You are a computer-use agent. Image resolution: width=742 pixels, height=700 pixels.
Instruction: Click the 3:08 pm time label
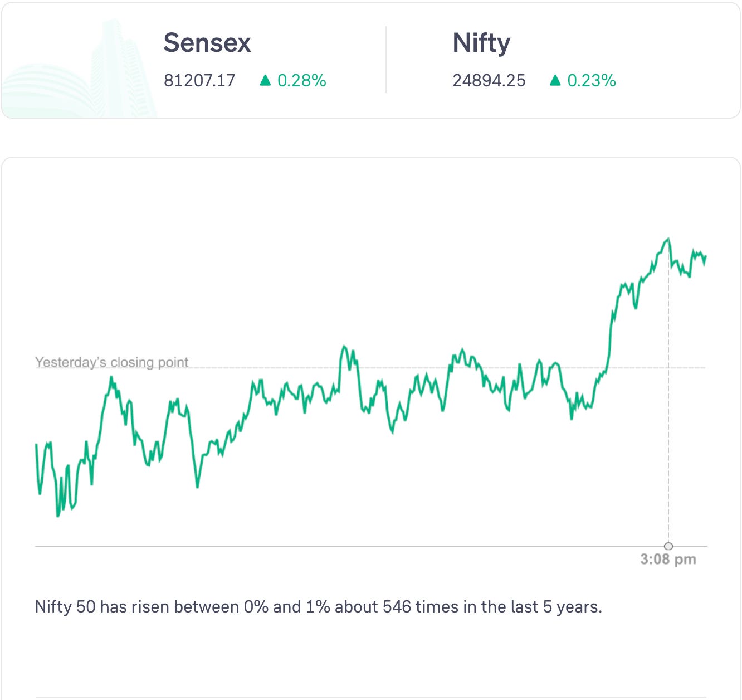668,559
